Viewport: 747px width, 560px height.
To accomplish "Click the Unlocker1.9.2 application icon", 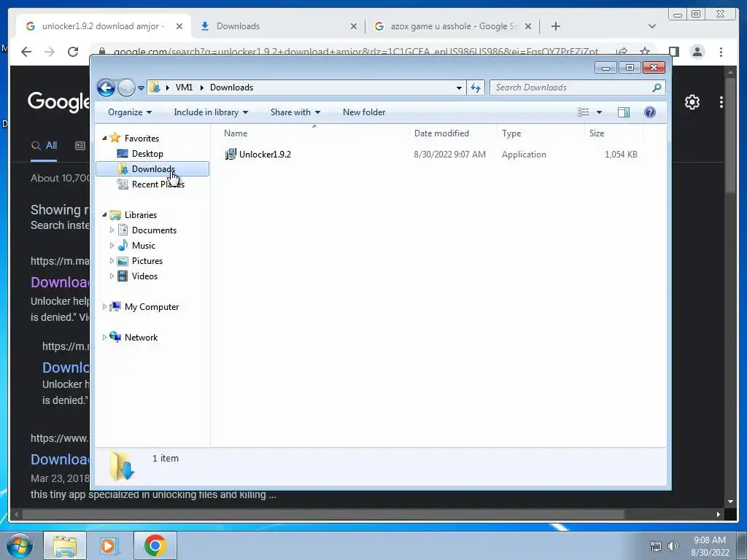I will (230, 155).
